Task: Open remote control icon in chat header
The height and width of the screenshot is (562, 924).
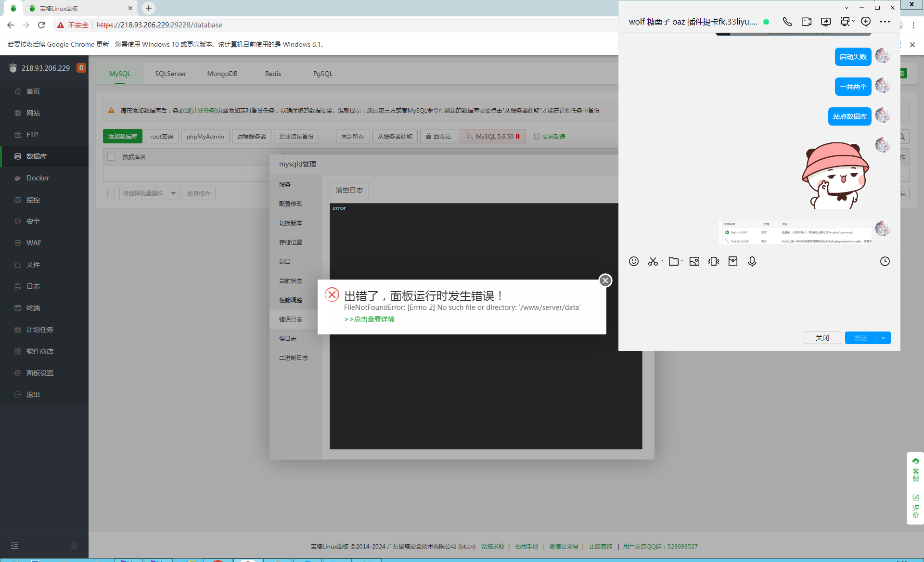Action: coord(845,22)
